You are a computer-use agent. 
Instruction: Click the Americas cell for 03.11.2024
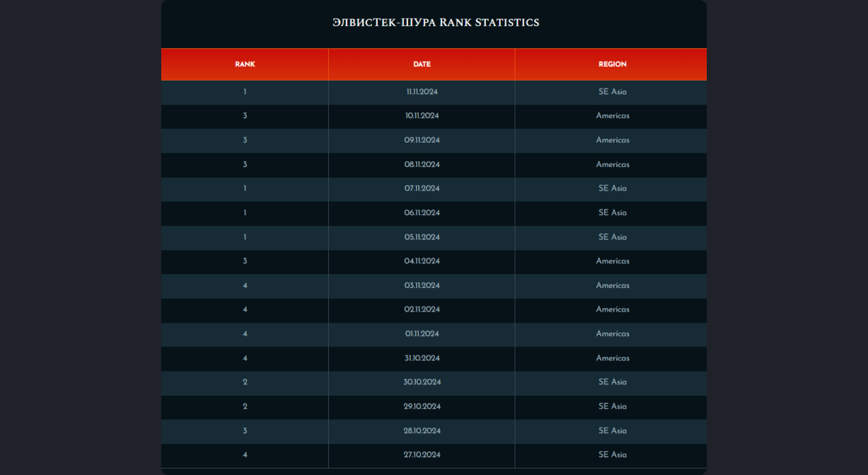coord(612,286)
